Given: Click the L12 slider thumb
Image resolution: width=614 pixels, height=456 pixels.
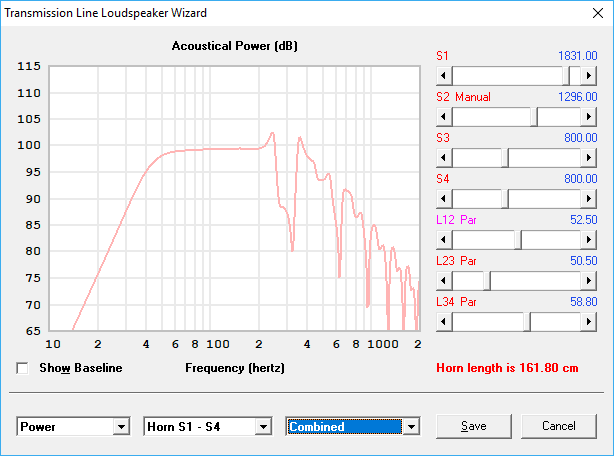Looking at the screenshot, I should pos(518,240).
